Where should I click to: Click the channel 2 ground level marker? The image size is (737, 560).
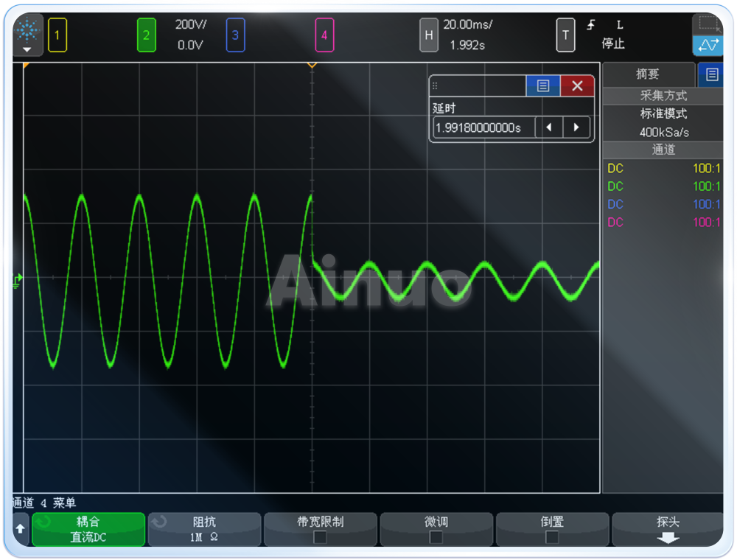(x=18, y=281)
